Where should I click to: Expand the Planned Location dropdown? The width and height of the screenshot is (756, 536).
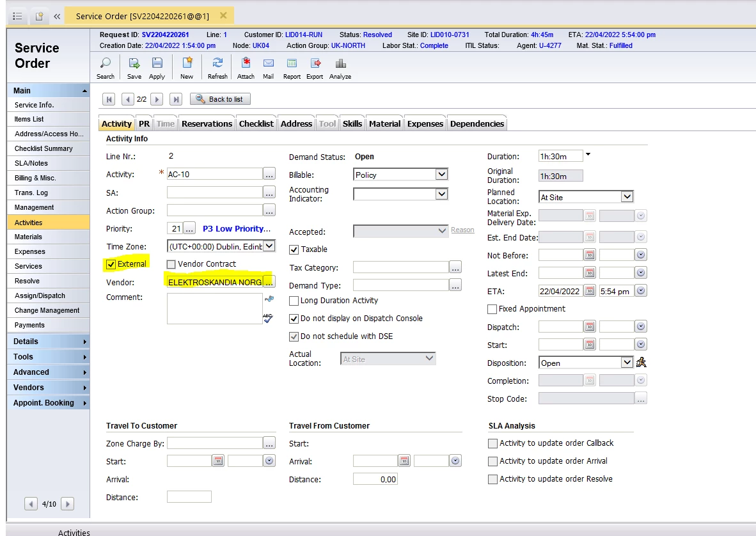pyautogui.click(x=627, y=197)
